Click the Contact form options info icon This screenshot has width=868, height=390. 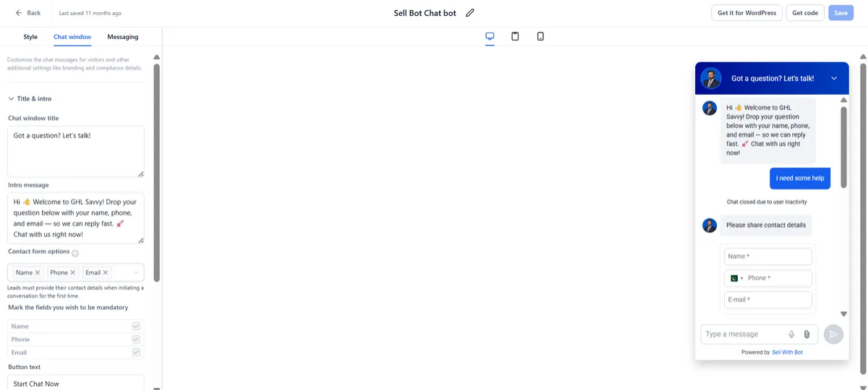click(x=75, y=253)
